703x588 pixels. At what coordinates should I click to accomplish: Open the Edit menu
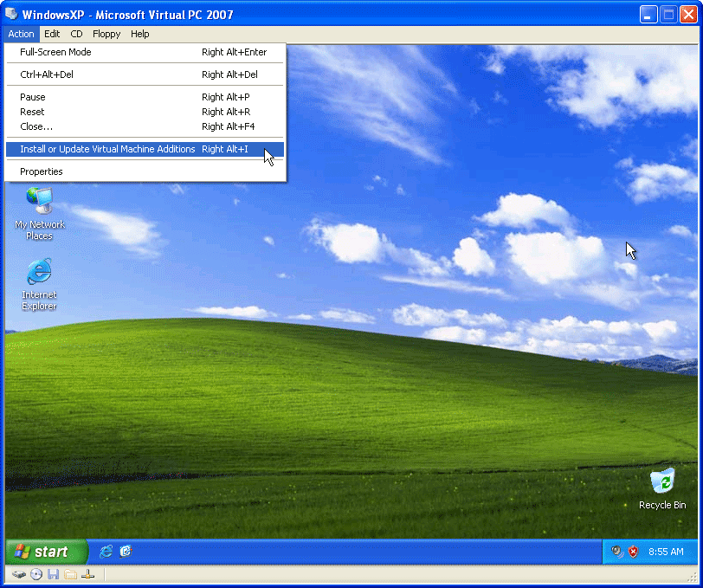tap(52, 34)
